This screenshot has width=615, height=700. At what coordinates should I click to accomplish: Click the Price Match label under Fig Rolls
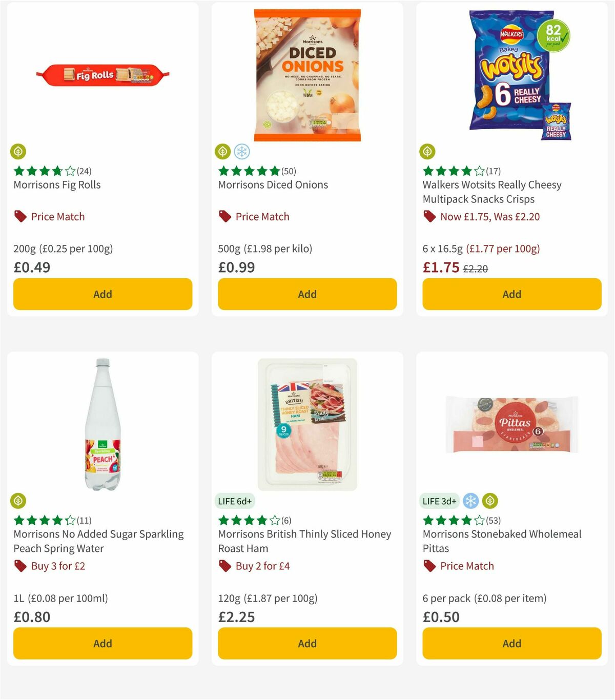click(57, 216)
